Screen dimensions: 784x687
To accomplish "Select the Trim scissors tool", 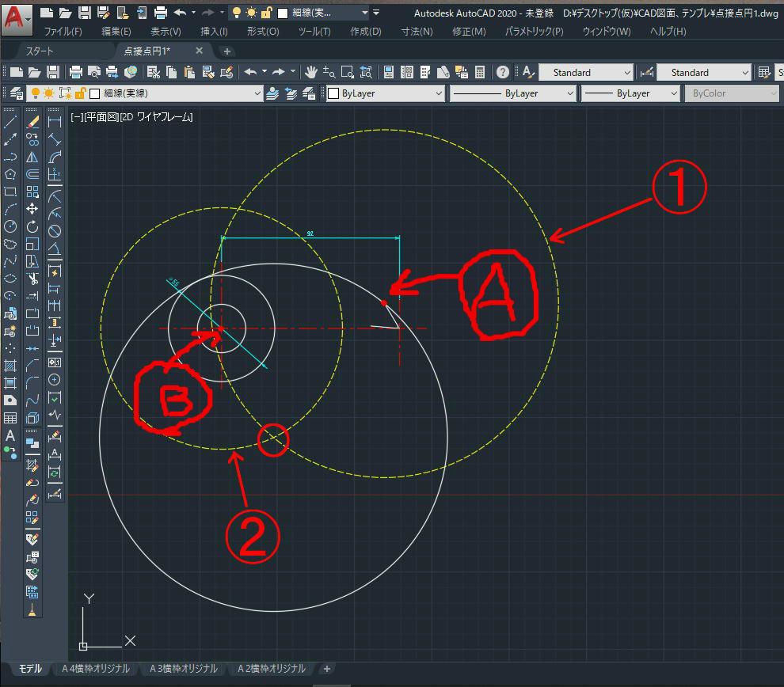I will click(32, 279).
